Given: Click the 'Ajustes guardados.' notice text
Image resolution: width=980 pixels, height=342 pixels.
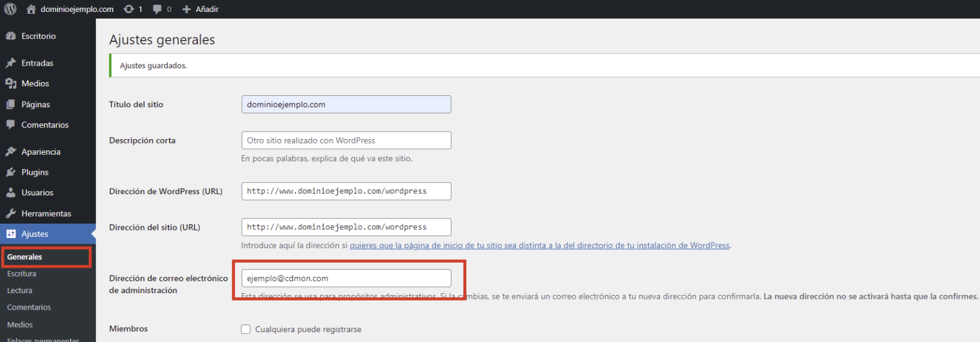Looking at the screenshot, I should click(153, 65).
